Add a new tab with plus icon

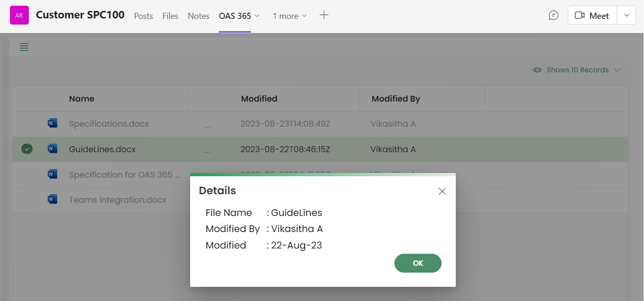pyautogui.click(x=324, y=15)
